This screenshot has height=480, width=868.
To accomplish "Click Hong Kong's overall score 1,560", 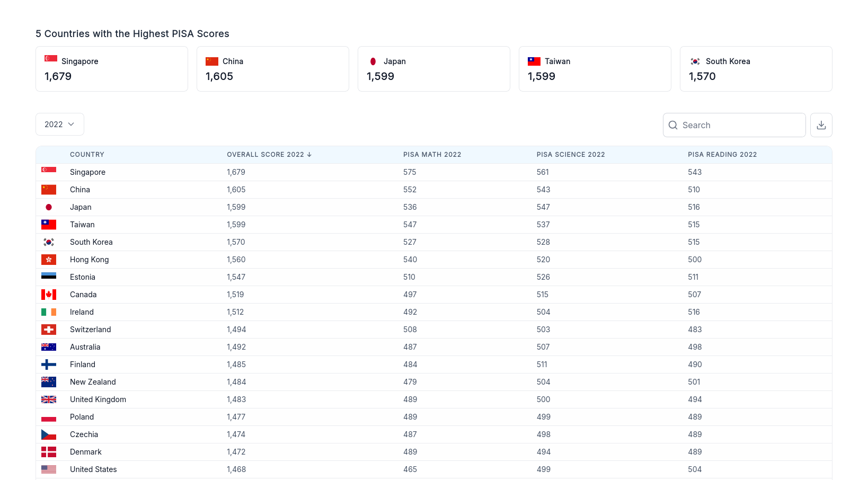I will pos(236,260).
